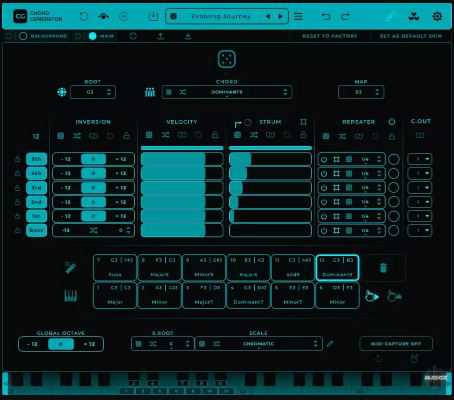Click the trash delete chord icon
Image resolution: width=454 pixels, height=400 pixels.
pos(383,267)
